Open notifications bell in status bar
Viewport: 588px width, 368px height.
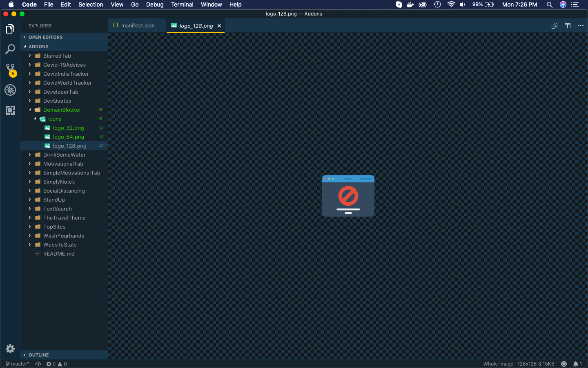tap(577, 364)
